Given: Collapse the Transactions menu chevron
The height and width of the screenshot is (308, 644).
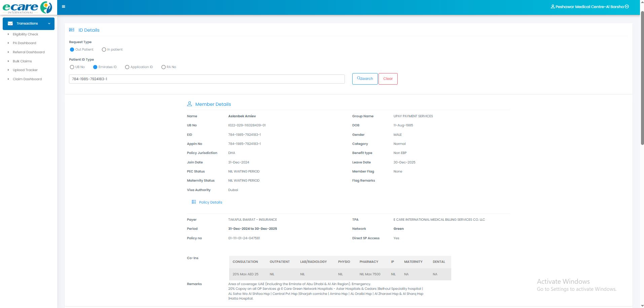Looking at the screenshot, I should [49, 24].
